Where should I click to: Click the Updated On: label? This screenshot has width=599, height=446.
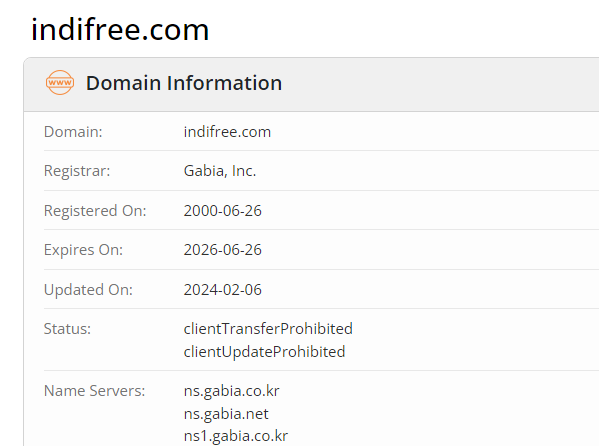click(88, 290)
